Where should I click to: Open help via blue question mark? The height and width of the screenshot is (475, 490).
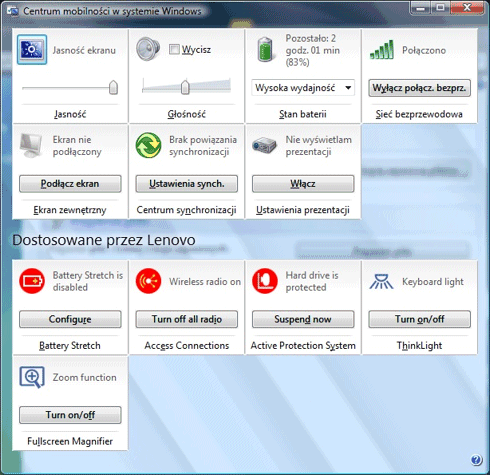click(x=476, y=460)
